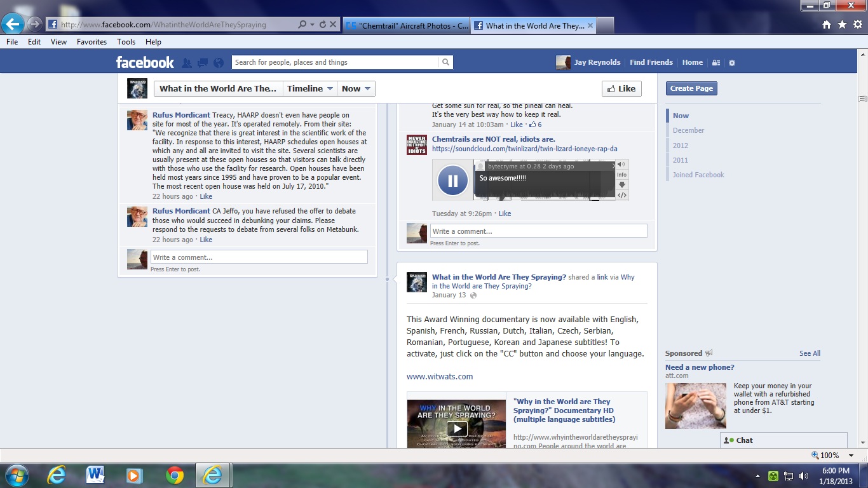Click the Create Page button

691,88
